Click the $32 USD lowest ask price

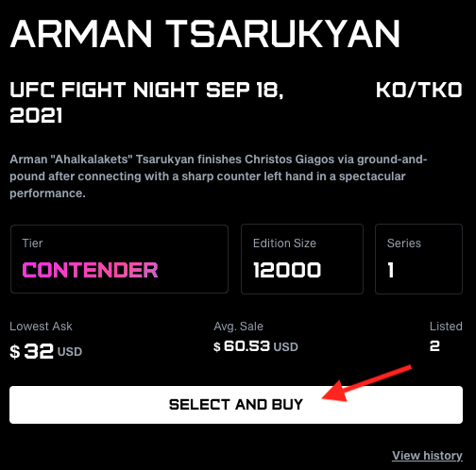pos(46,351)
